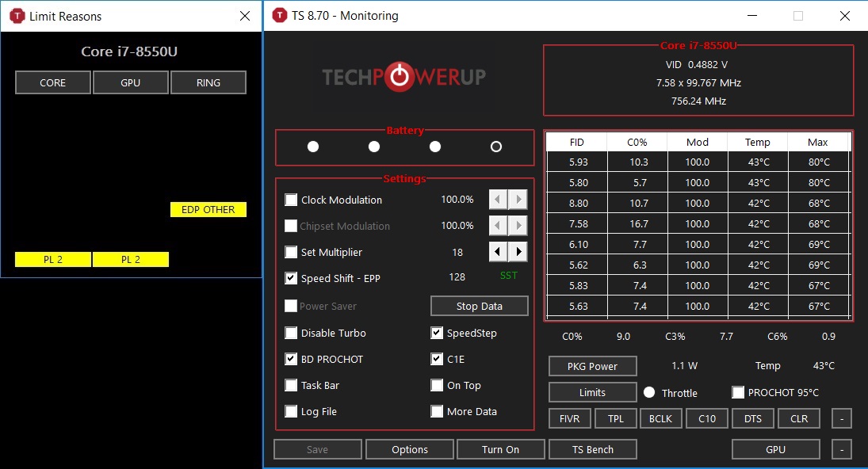This screenshot has height=469, width=868.
Task: Open the TPL window
Action: 616,418
